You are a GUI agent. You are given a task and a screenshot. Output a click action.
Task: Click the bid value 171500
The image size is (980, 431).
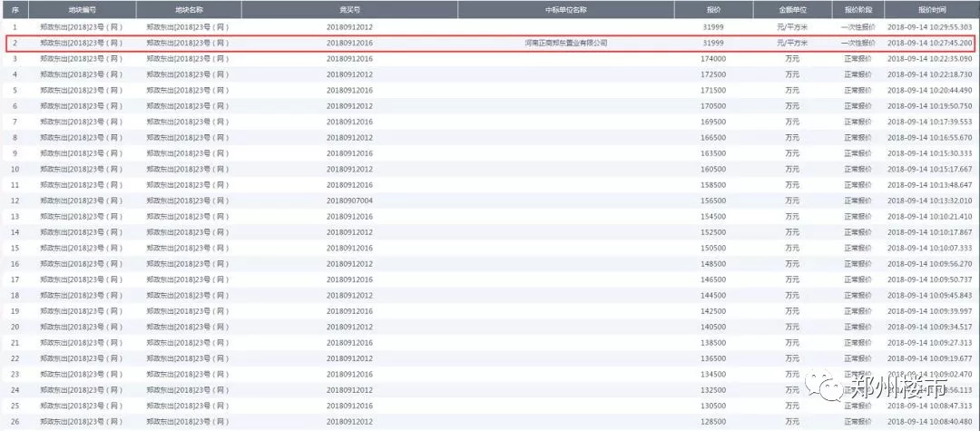click(713, 91)
